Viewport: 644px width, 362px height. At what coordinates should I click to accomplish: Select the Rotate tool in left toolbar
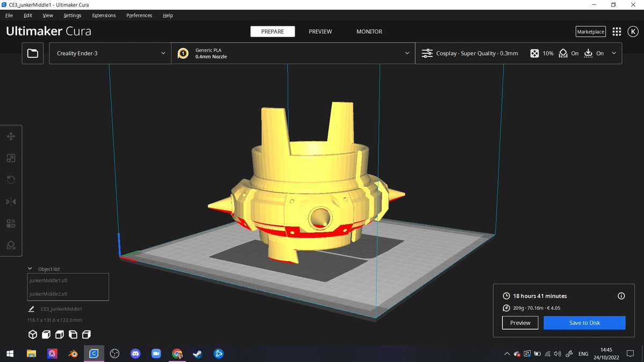point(10,180)
